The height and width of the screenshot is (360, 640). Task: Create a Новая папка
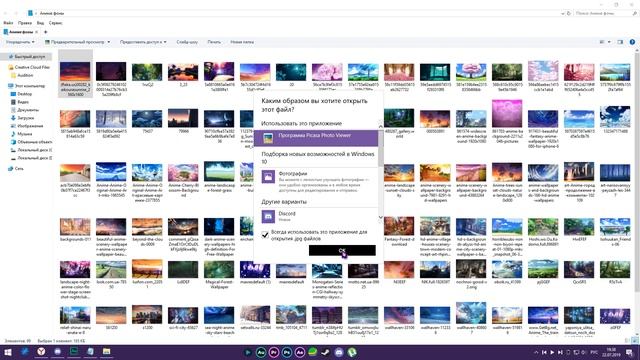(x=242, y=42)
